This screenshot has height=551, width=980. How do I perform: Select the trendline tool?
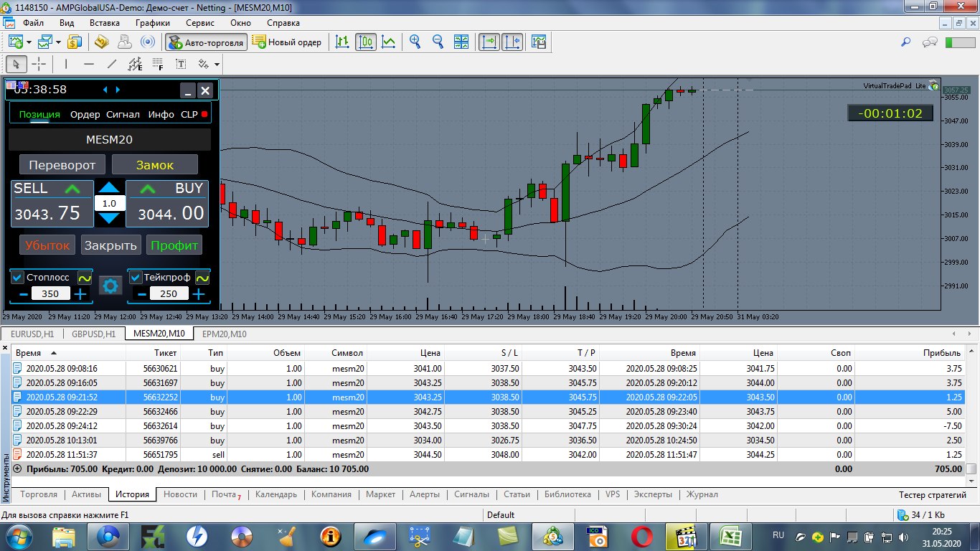(x=112, y=64)
